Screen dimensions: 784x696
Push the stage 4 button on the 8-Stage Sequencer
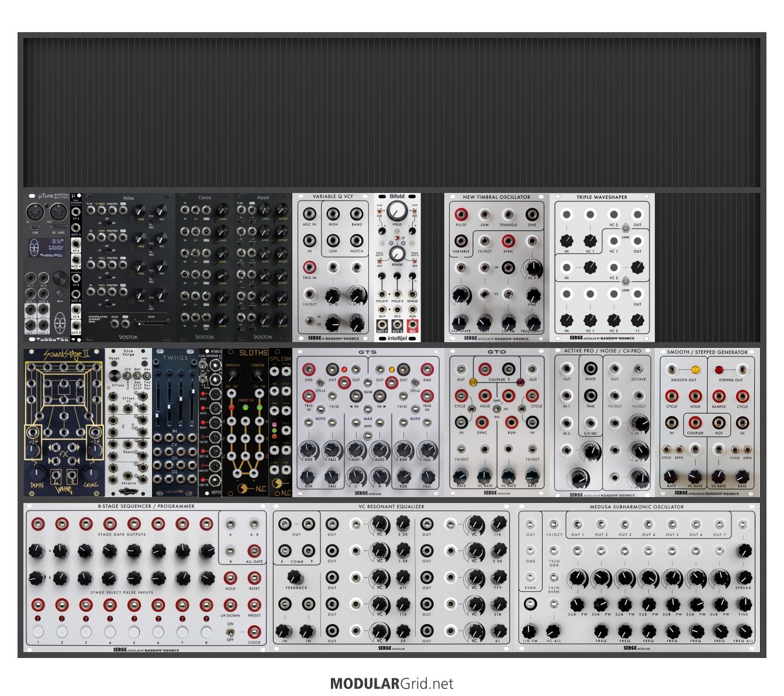point(110,632)
